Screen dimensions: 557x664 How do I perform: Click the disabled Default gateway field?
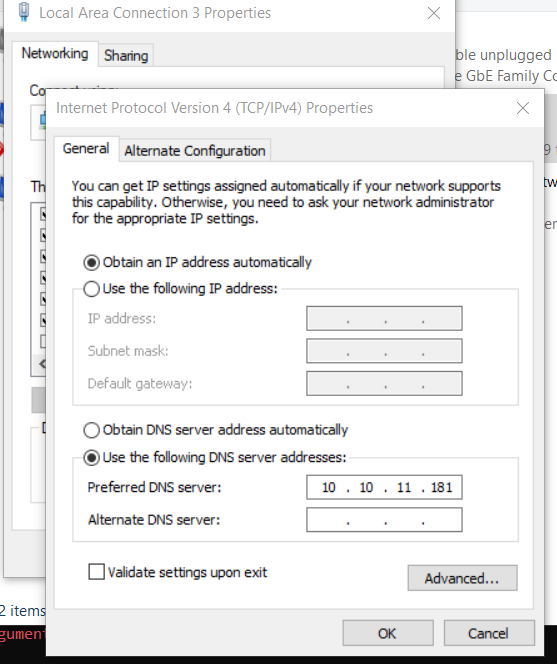point(384,383)
